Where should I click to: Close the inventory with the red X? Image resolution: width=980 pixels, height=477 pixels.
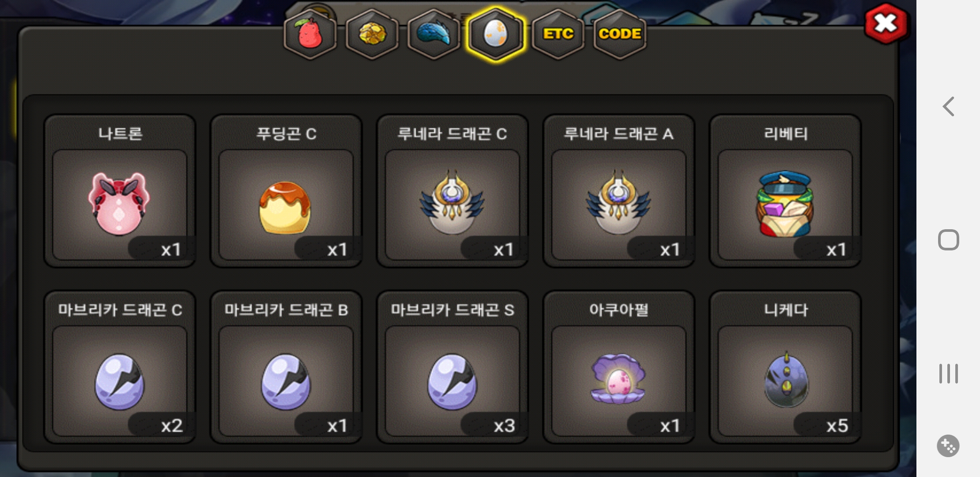[886, 23]
